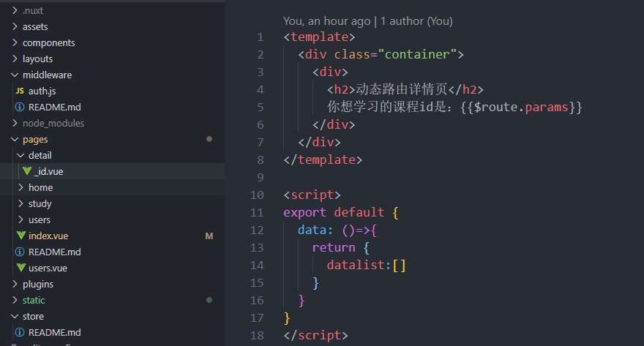Expand the home folder chevron
The height and width of the screenshot is (346, 644).
coord(20,187)
